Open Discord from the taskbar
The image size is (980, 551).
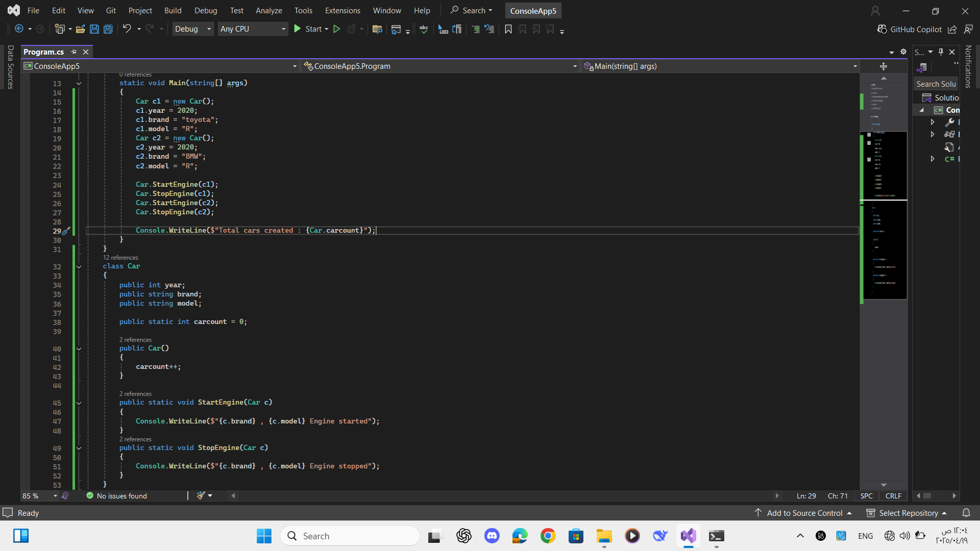(x=492, y=536)
